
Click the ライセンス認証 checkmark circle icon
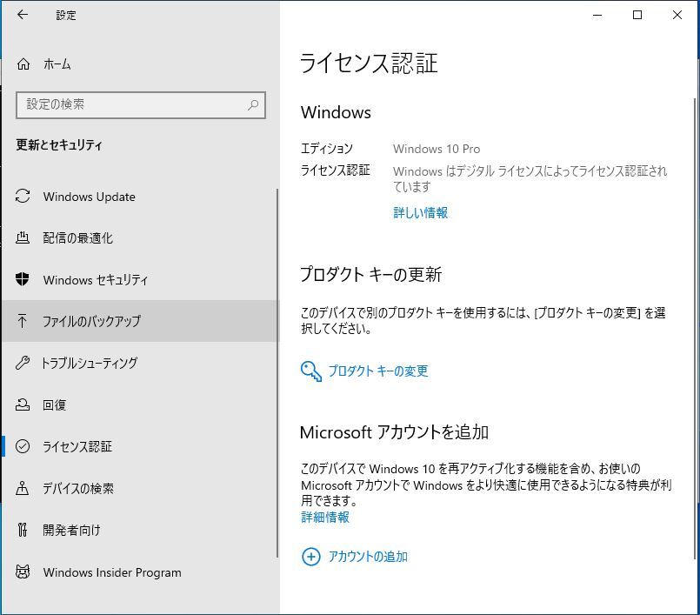[x=23, y=446]
